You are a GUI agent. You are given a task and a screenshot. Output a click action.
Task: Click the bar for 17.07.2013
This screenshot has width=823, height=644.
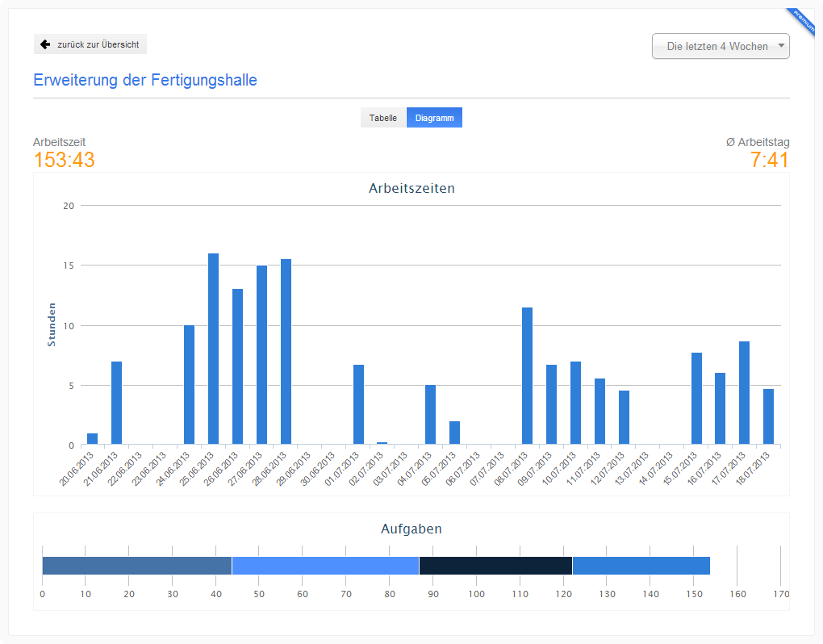pos(744,393)
